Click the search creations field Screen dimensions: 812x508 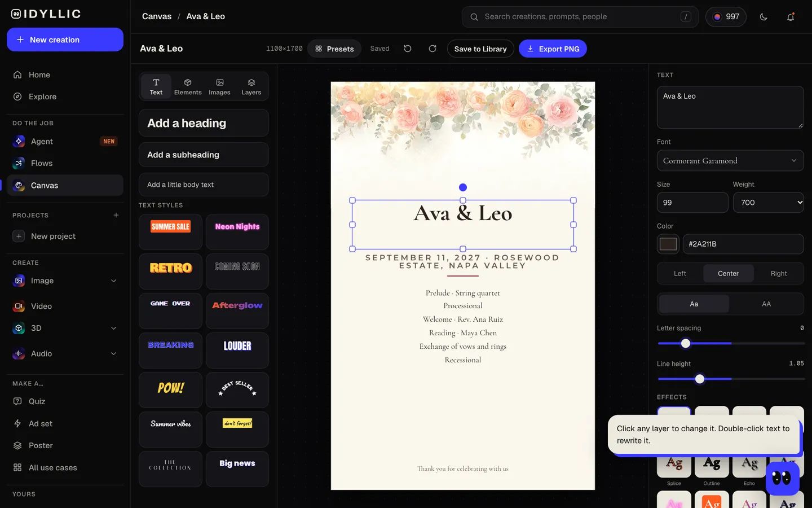click(x=580, y=17)
